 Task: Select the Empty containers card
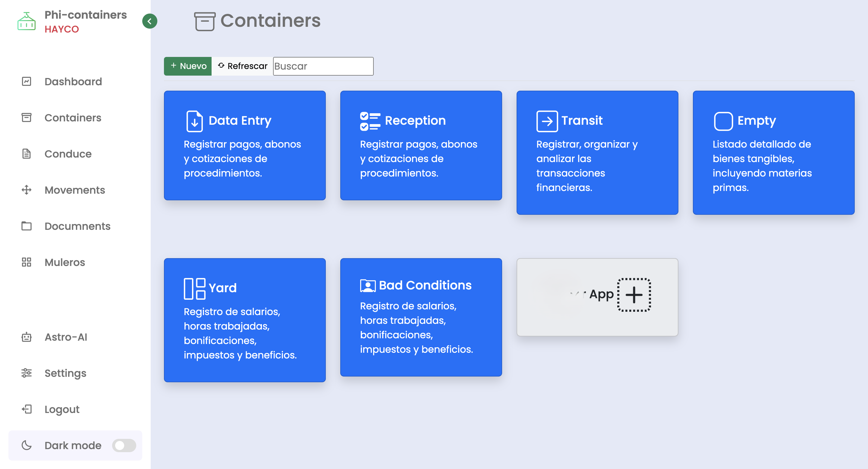(x=773, y=152)
